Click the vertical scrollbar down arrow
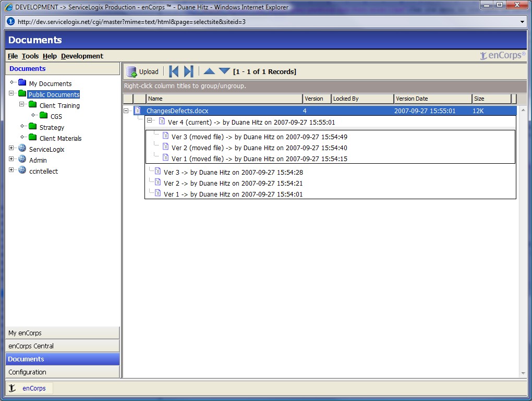This screenshot has height=401, width=532. (523, 373)
